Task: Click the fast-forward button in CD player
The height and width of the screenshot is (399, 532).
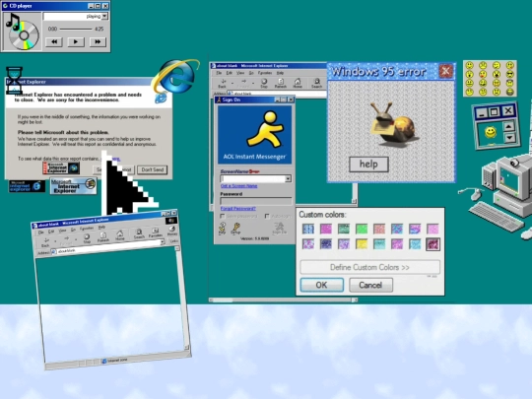Action: (x=98, y=41)
